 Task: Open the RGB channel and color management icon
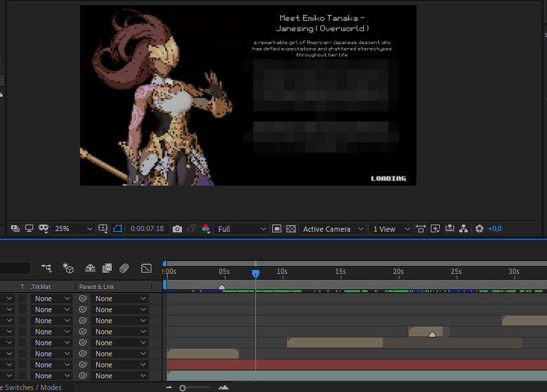click(206, 229)
